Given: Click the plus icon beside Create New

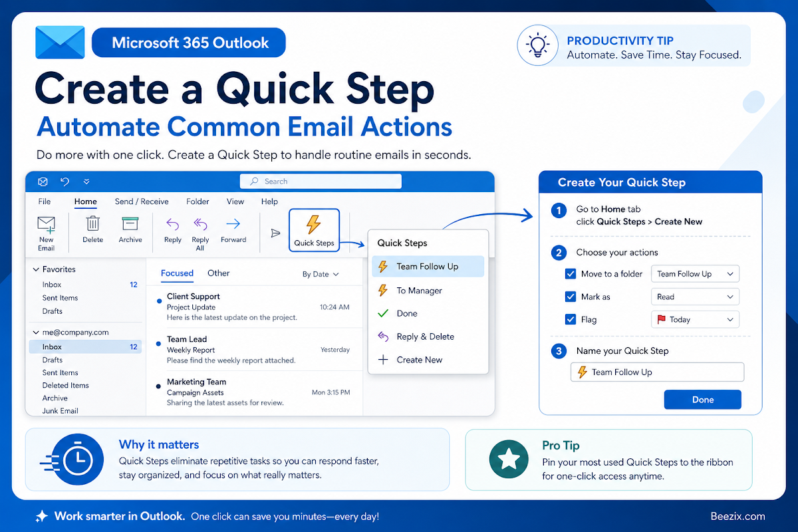Looking at the screenshot, I should (383, 360).
